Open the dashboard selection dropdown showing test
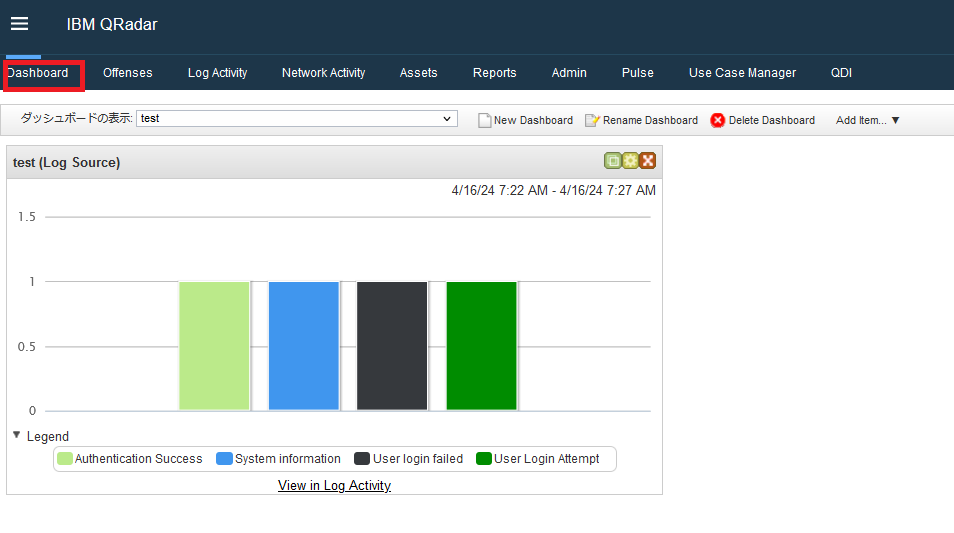The height and width of the screenshot is (533, 954). coord(297,119)
